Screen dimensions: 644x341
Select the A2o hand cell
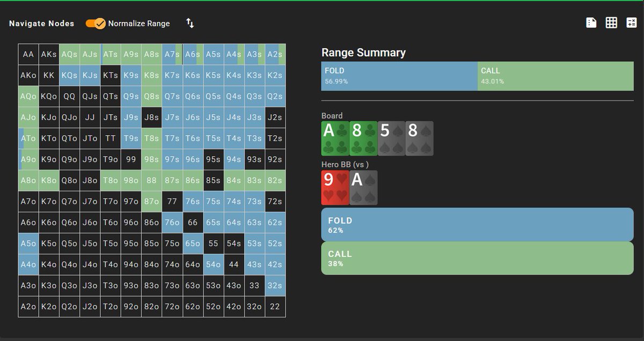[28, 307]
